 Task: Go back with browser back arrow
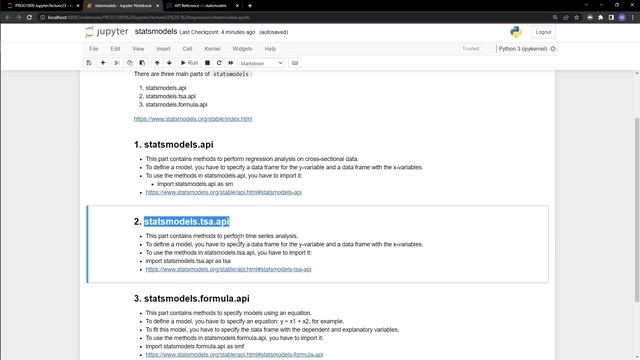click(x=8, y=18)
